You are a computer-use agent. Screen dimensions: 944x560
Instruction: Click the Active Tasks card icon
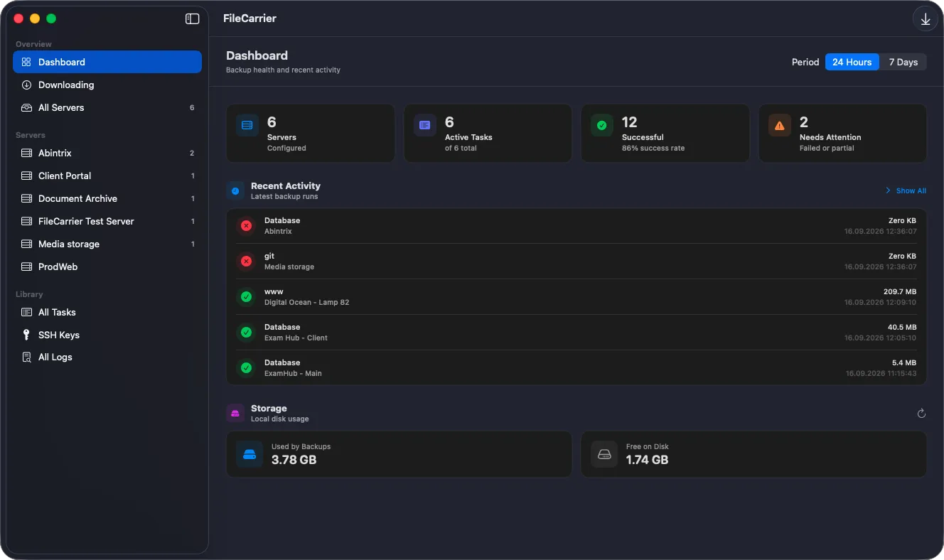tap(425, 125)
